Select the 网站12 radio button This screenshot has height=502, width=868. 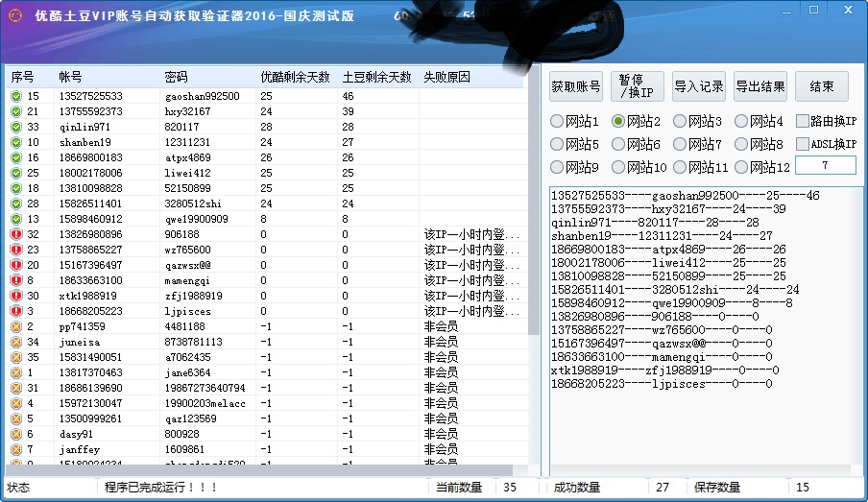pyautogui.click(x=741, y=167)
